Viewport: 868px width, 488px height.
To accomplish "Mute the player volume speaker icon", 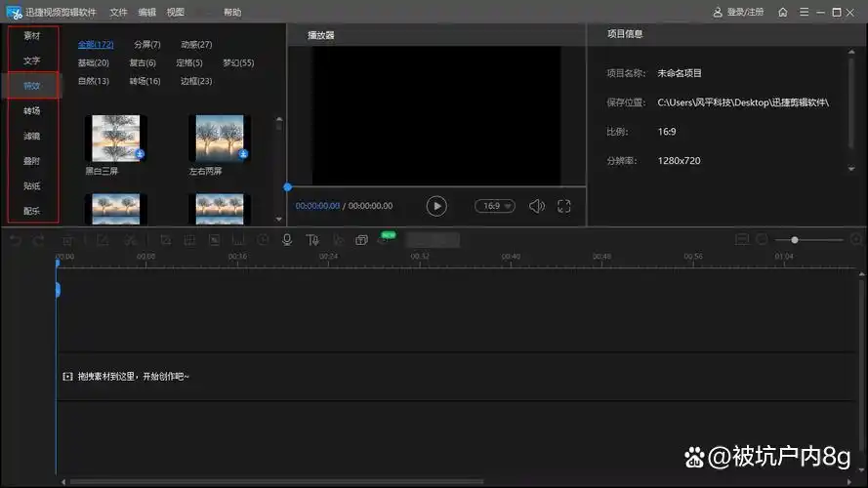I will point(536,206).
